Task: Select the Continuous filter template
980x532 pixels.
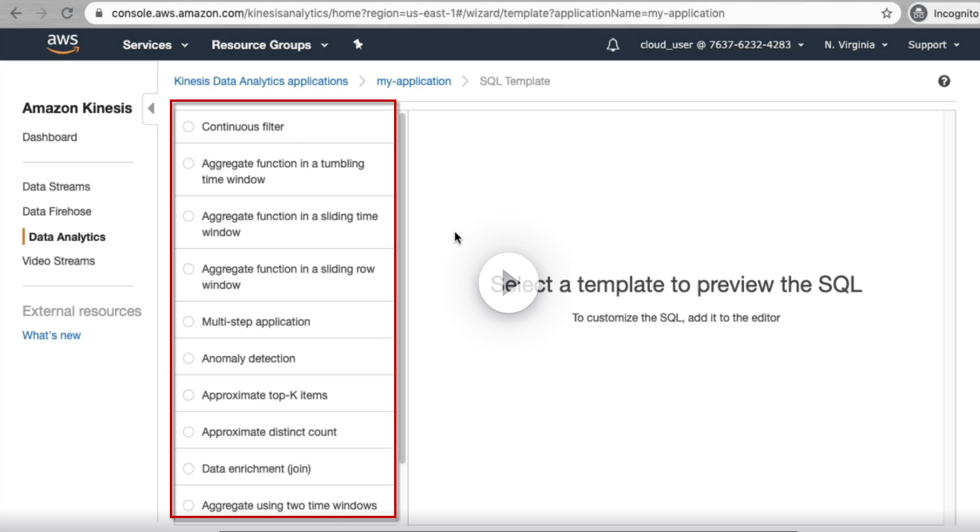Action: 188,127
